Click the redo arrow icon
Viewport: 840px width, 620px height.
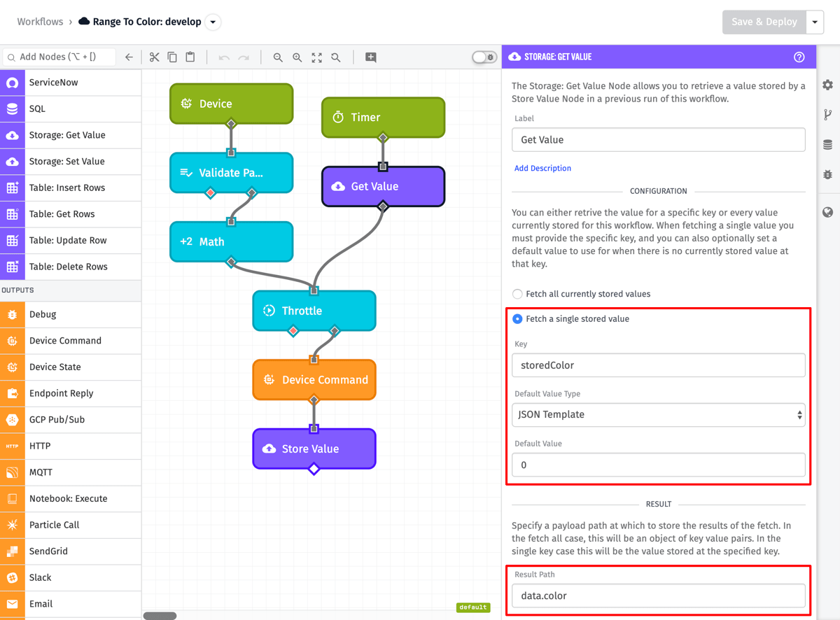click(x=244, y=57)
